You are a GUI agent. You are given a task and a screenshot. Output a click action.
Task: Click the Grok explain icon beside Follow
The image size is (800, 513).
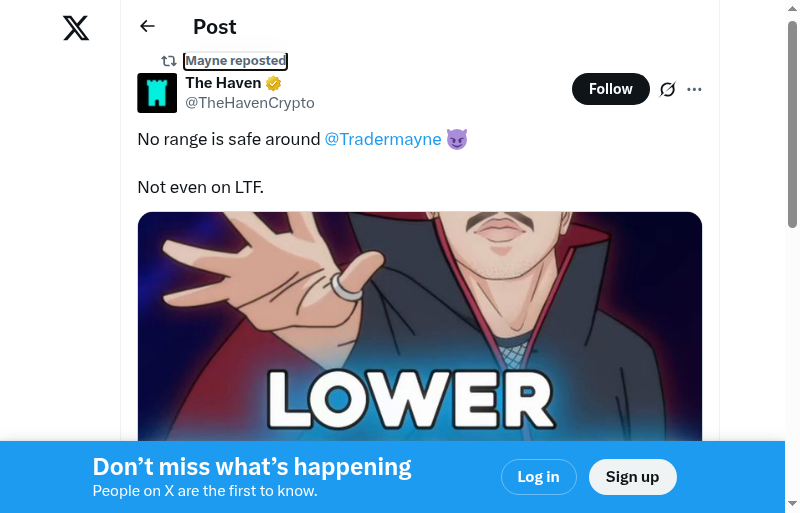(667, 89)
